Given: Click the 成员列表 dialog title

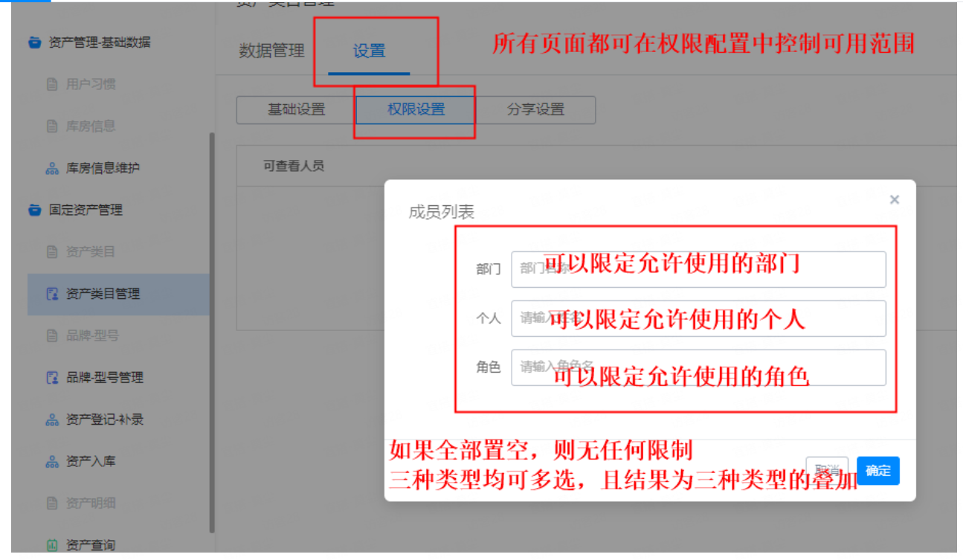Looking at the screenshot, I should pos(441,212).
